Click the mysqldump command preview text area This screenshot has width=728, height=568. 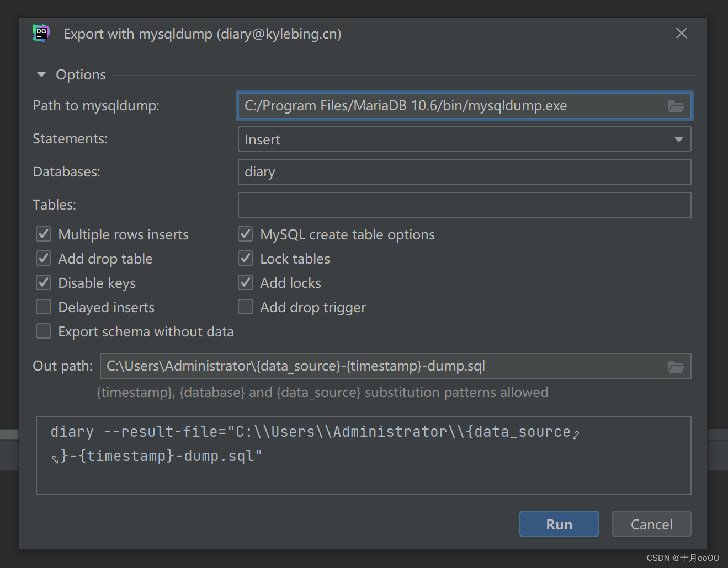click(x=363, y=456)
